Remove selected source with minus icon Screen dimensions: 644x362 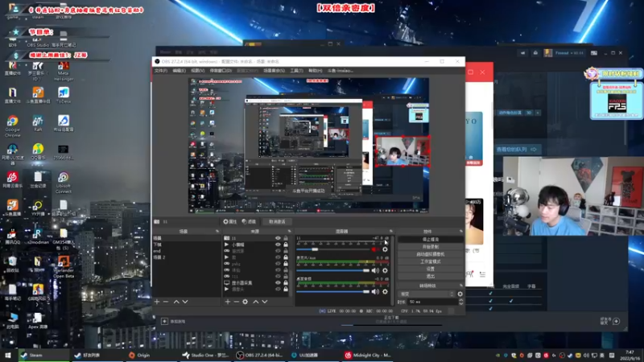236,302
